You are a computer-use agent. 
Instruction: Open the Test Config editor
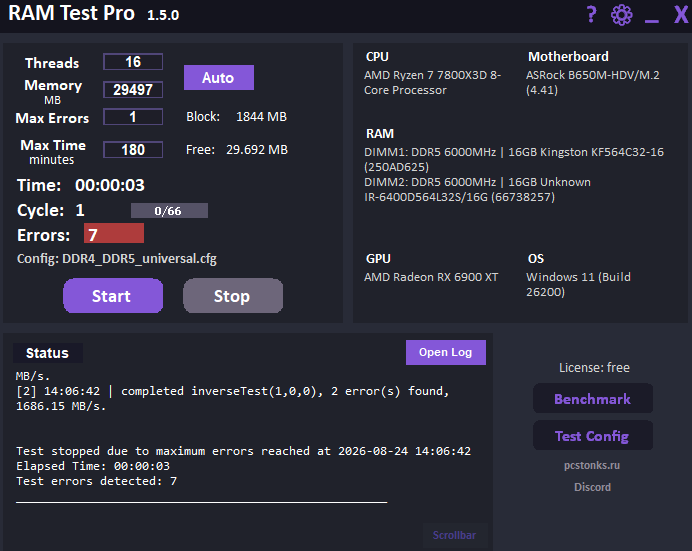pyautogui.click(x=593, y=435)
